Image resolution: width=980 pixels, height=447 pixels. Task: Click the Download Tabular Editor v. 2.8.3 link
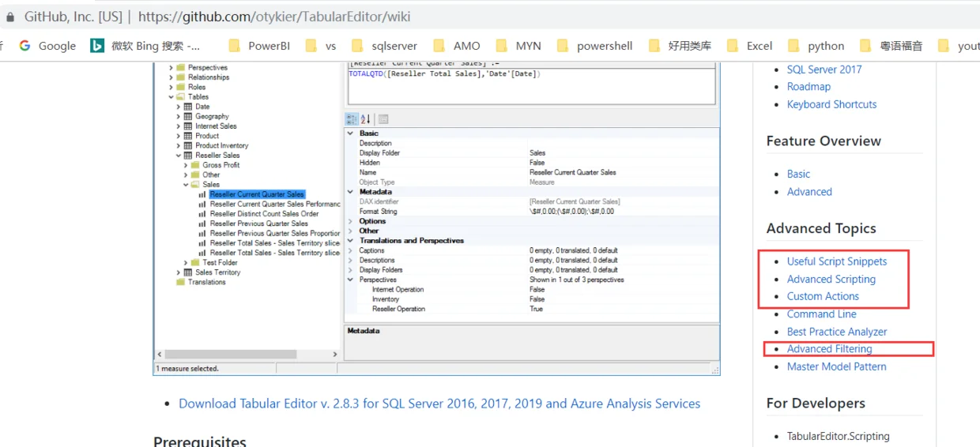tap(439, 404)
